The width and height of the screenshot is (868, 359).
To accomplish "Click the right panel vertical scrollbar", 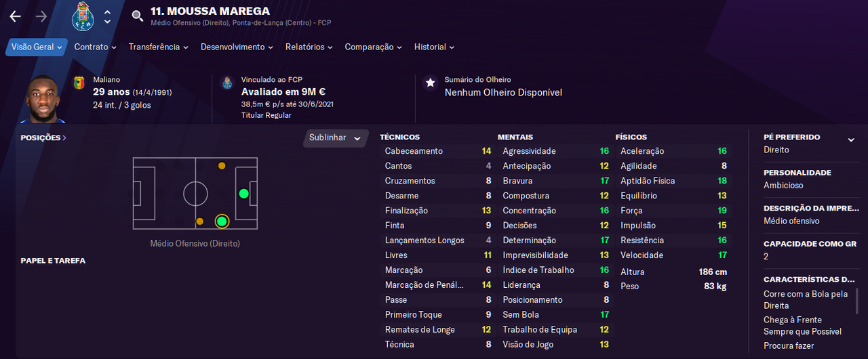I will pos(856,302).
